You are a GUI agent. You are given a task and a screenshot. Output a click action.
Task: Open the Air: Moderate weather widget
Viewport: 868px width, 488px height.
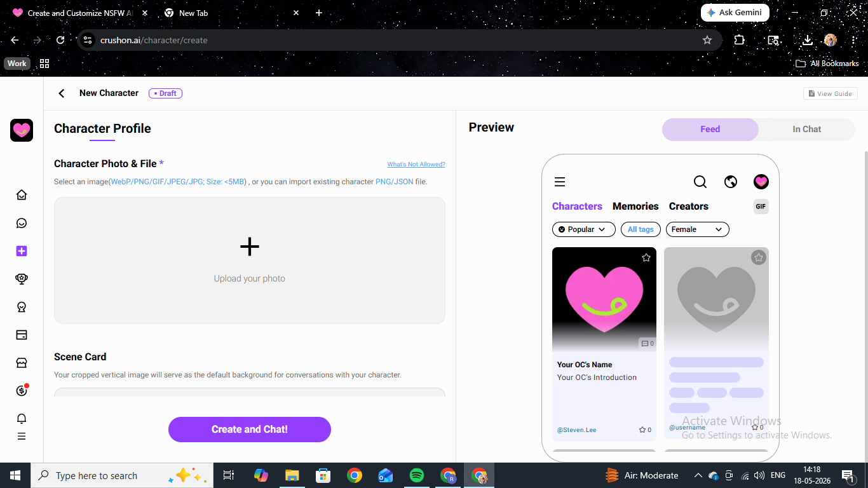tap(642, 475)
